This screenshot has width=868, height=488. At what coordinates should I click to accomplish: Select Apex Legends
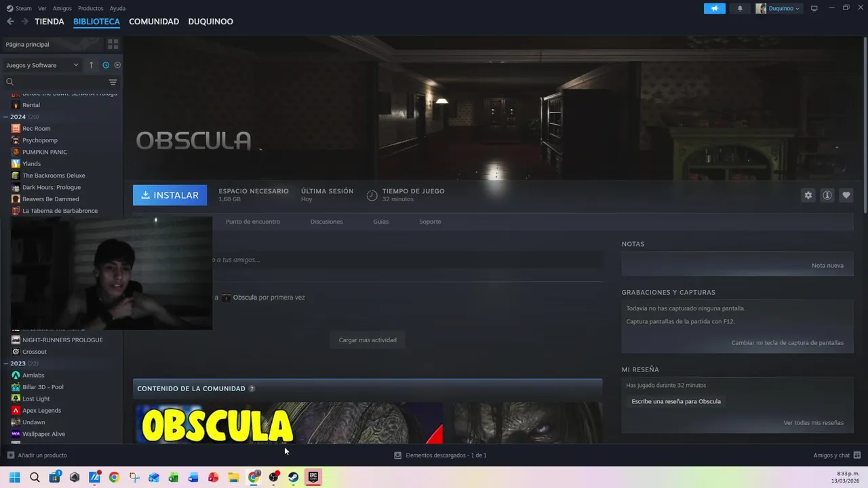41,411
